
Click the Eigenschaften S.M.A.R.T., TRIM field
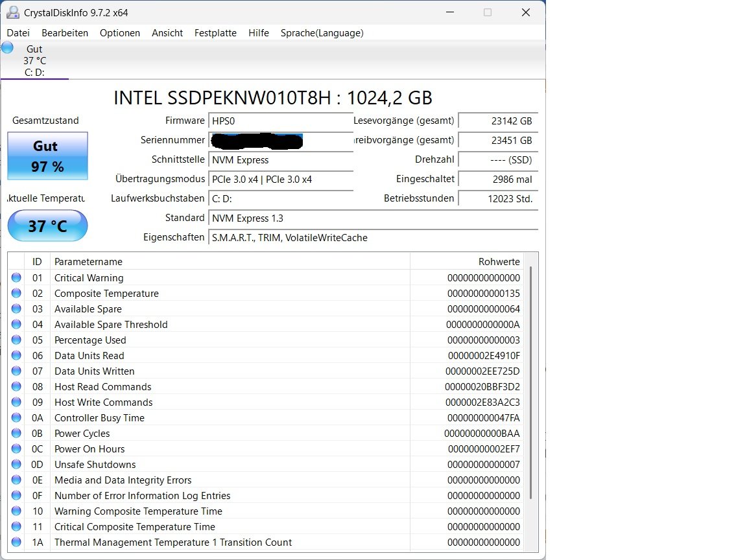[x=373, y=238]
